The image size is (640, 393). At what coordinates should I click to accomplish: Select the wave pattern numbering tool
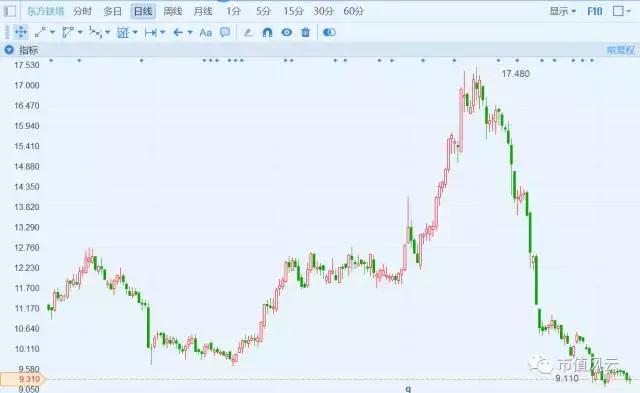96,32
